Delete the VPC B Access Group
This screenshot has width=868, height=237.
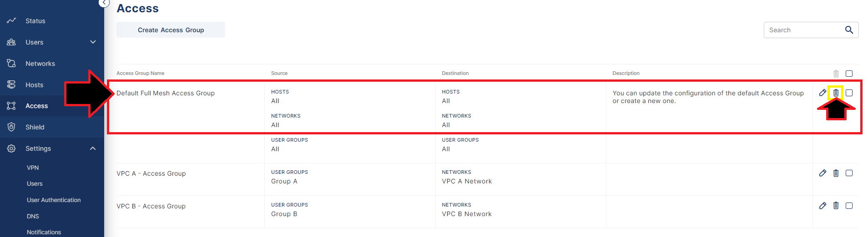[x=836, y=206]
